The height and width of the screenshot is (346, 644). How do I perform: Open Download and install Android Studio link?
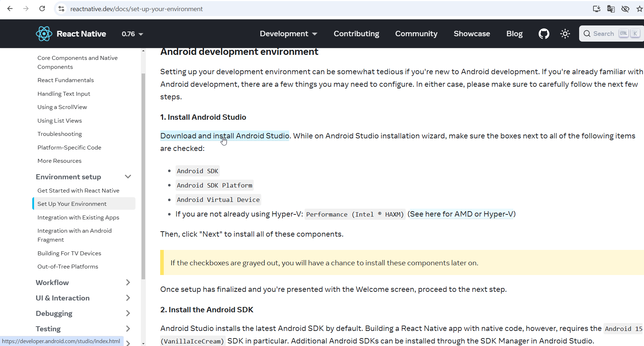(225, 136)
